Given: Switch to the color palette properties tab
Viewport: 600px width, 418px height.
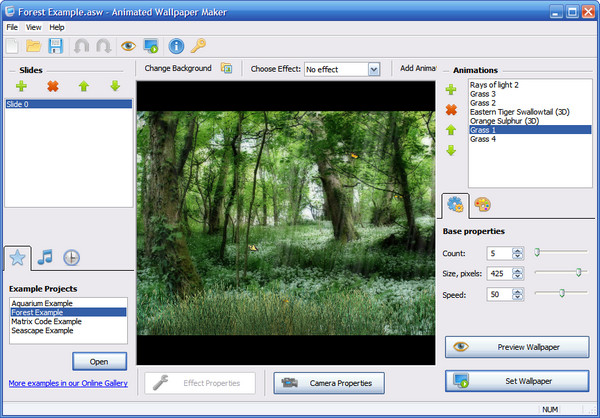Looking at the screenshot, I should pos(482,206).
